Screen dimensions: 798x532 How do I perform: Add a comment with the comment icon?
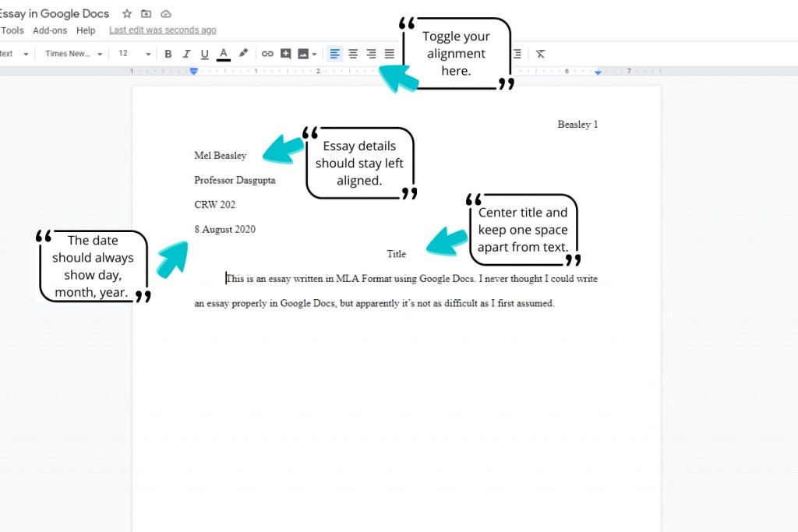pyautogui.click(x=287, y=54)
